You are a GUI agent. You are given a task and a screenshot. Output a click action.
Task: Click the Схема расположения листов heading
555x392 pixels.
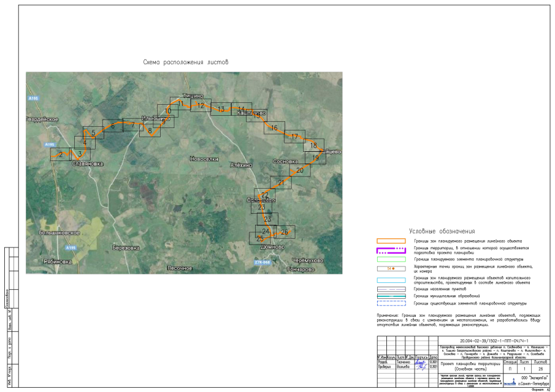[186, 62]
